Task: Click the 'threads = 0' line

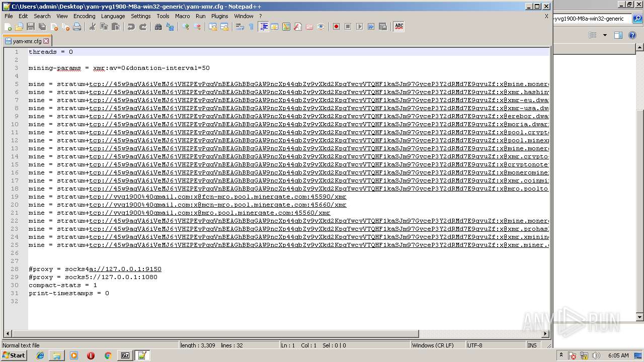Action: (51, 52)
